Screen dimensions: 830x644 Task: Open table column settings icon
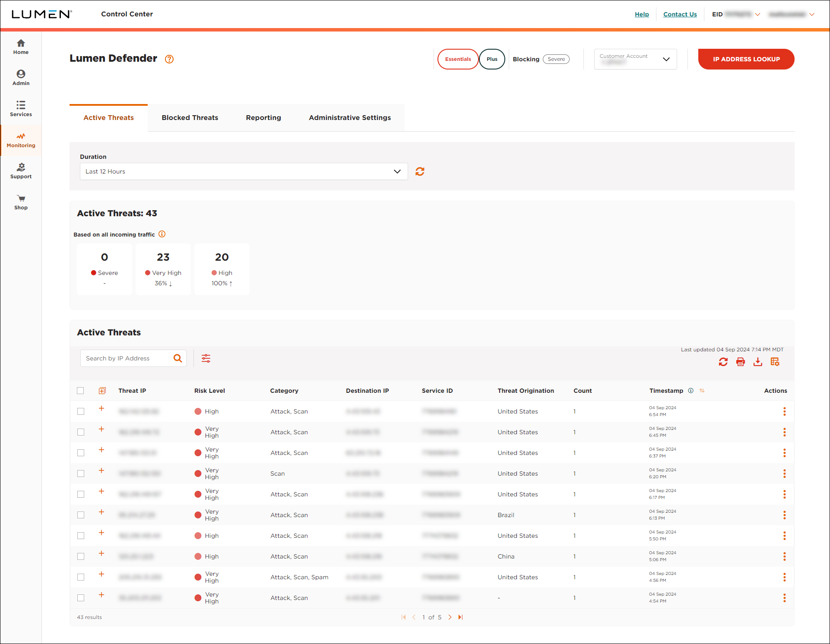point(775,362)
